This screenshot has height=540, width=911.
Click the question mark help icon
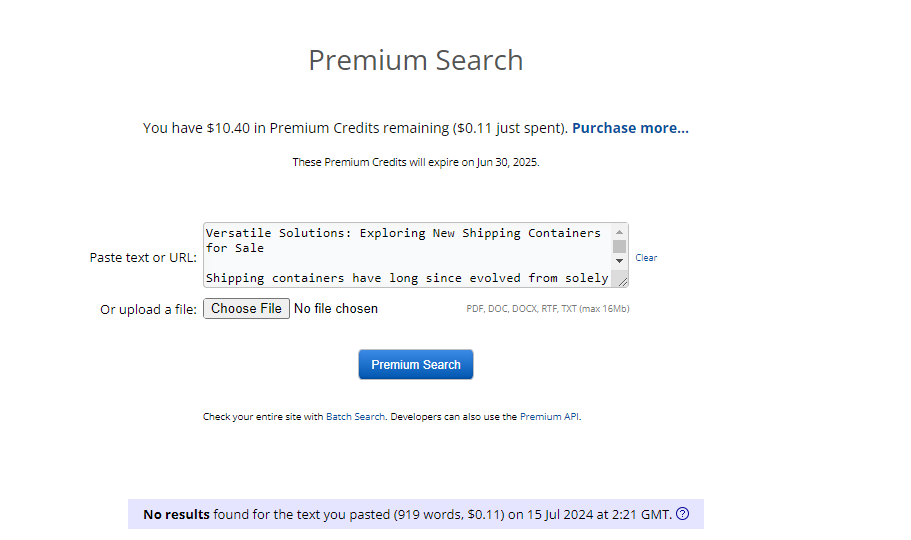(x=683, y=514)
